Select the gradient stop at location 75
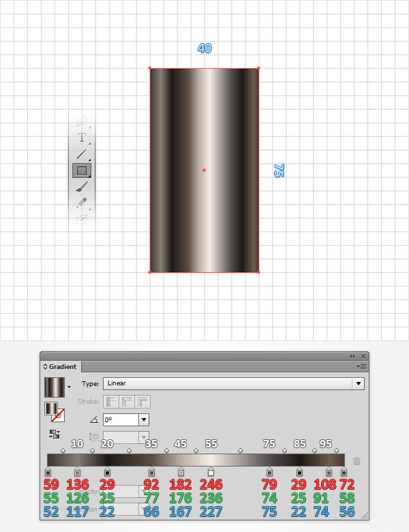This screenshot has width=409, height=532. pyautogui.click(x=270, y=471)
